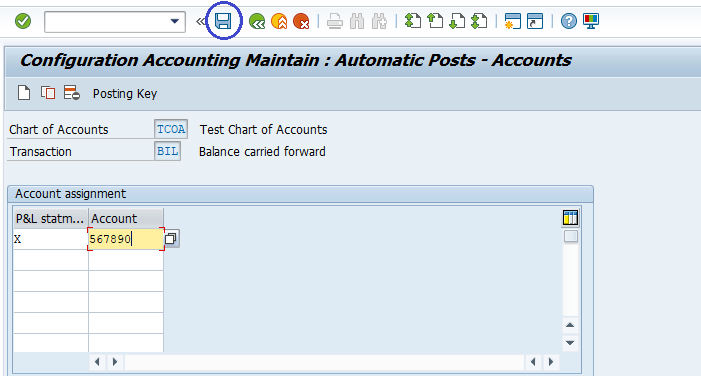Open Help with the question mark icon
The height and width of the screenshot is (376, 701).
[569, 21]
